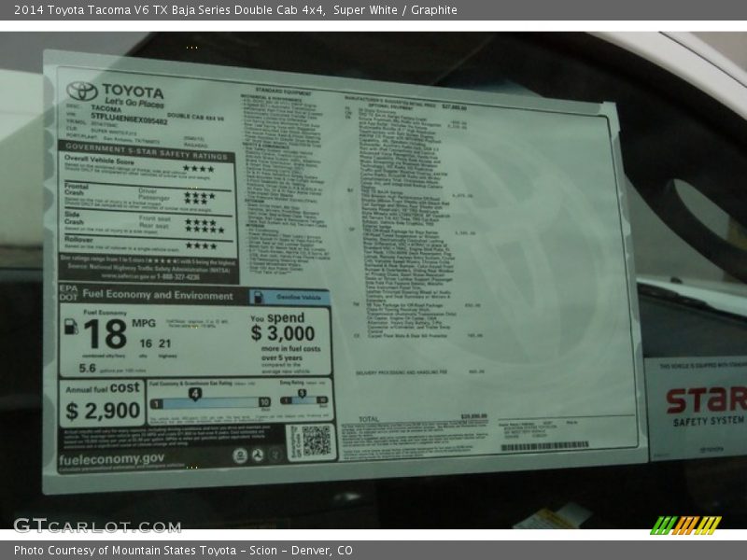Click the 18 MPG combined value
Viewport: 747px width, 560px height.
click(106, 334)
